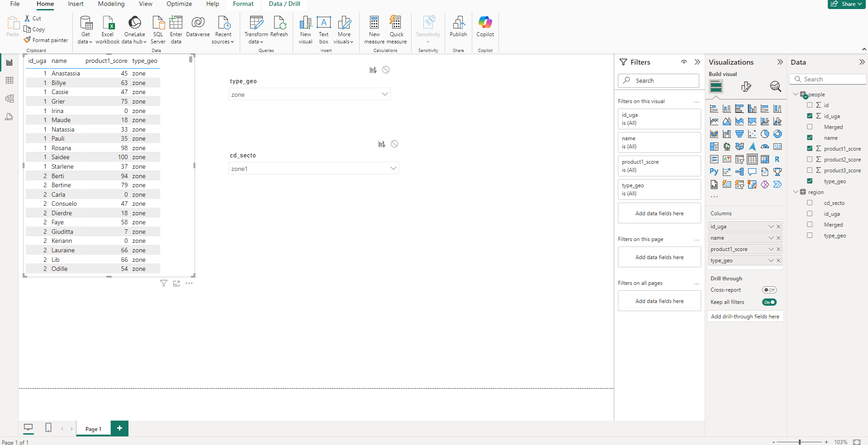868x445 pixels.
Task: Open the Insert ribbon tab
Action: (76, 4)
